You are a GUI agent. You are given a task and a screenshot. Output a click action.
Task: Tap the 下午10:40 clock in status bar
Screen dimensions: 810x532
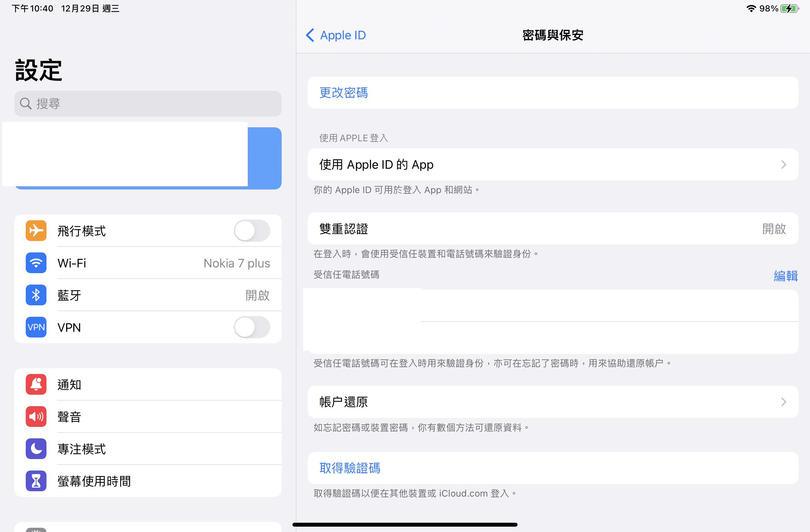[x=33, y=8]
